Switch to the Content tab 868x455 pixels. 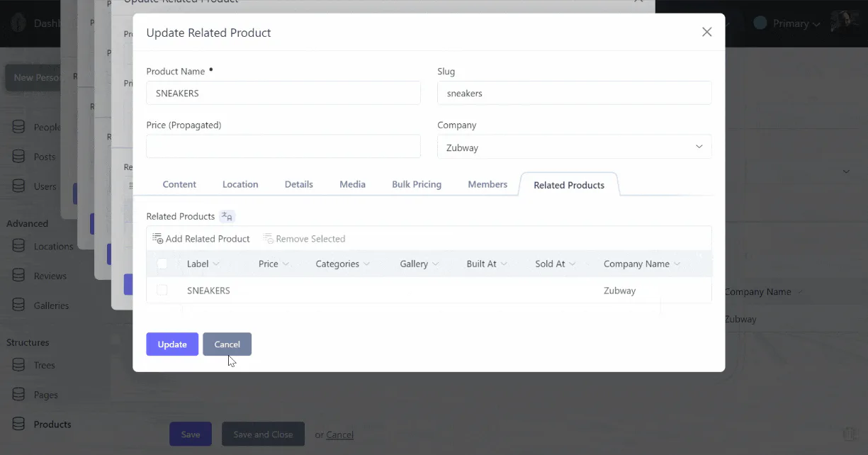[179, 184]
